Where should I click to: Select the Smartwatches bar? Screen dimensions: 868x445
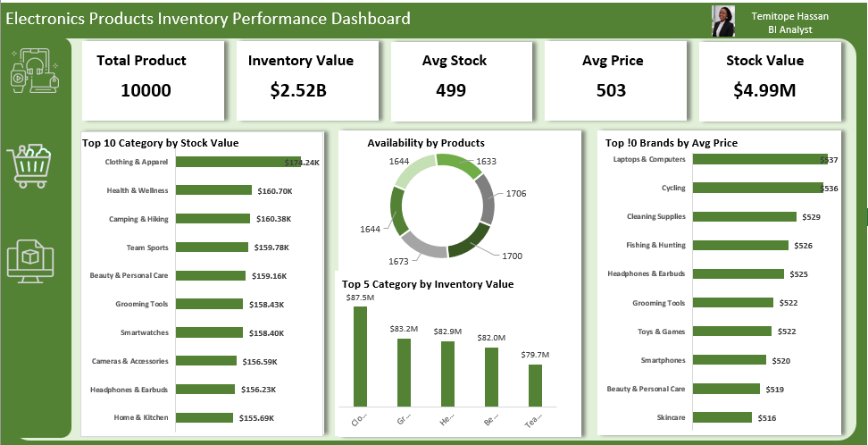(x=209, y=332)
